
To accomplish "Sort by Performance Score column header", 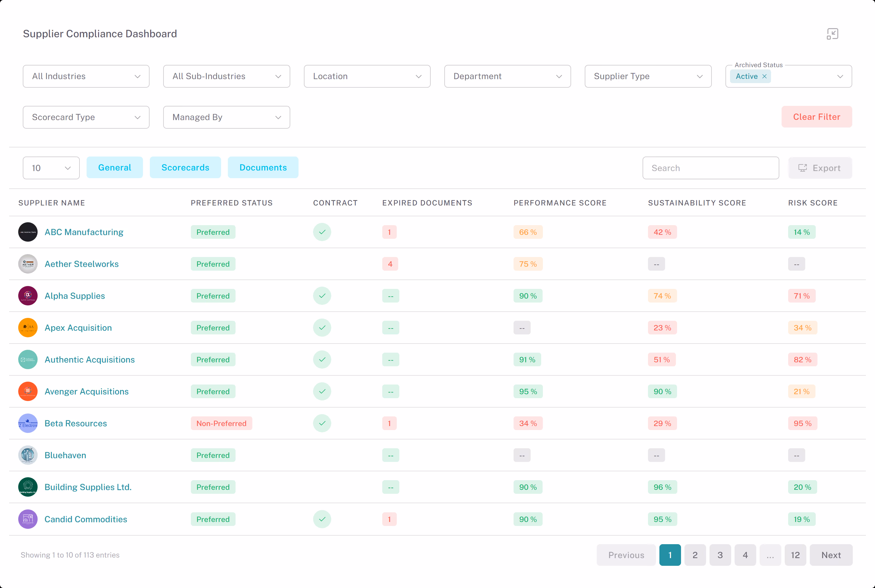I will tap(560, 203).
